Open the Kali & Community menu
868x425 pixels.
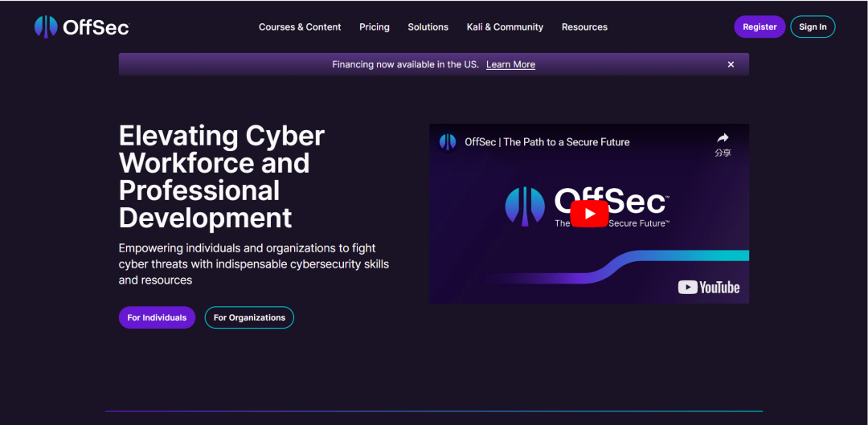point(505,27)
